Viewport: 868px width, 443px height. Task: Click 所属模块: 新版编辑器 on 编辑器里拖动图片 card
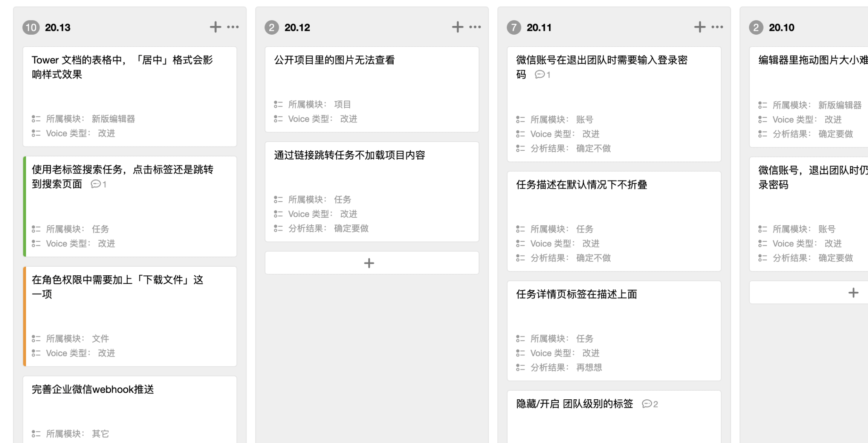tap(810, 105)
